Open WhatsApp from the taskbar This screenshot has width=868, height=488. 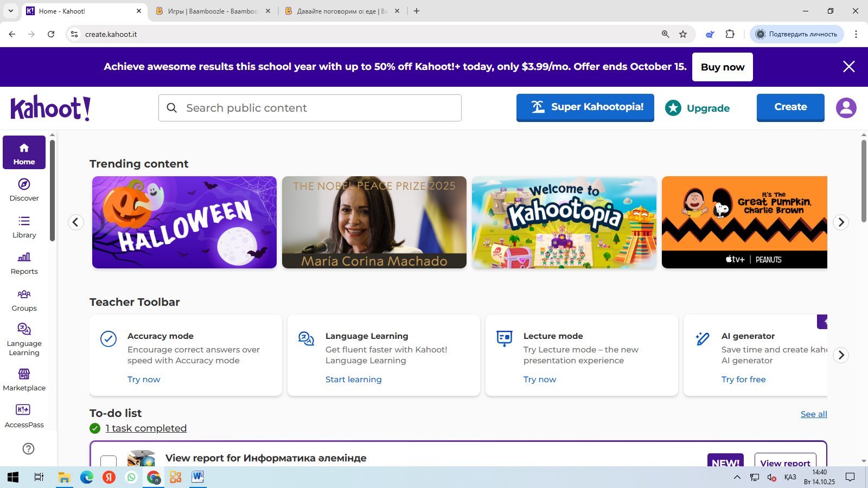pyautogui.click(x=131, y=477)
